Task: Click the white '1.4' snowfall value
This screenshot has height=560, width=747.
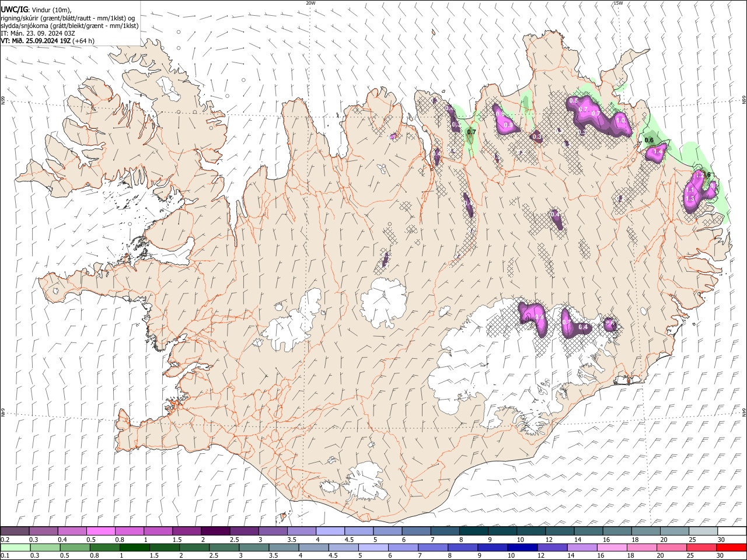Action: click(659, 152)
